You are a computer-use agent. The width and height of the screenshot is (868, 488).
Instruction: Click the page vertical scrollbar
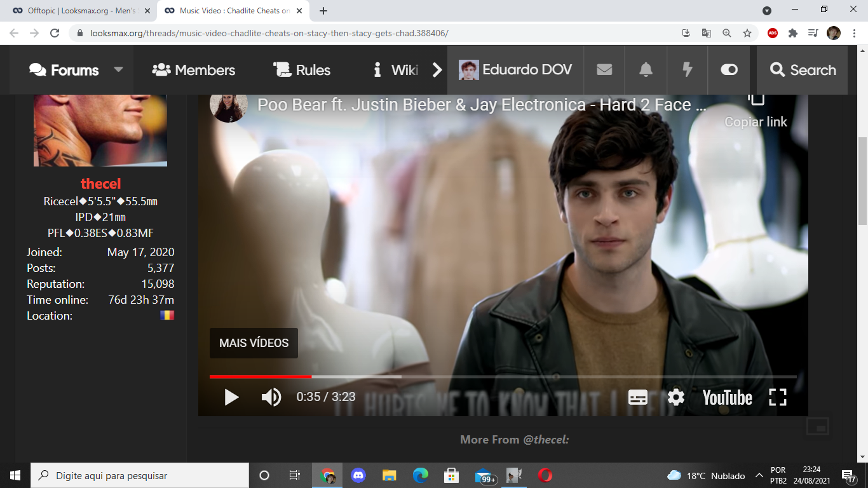[862, 181]
